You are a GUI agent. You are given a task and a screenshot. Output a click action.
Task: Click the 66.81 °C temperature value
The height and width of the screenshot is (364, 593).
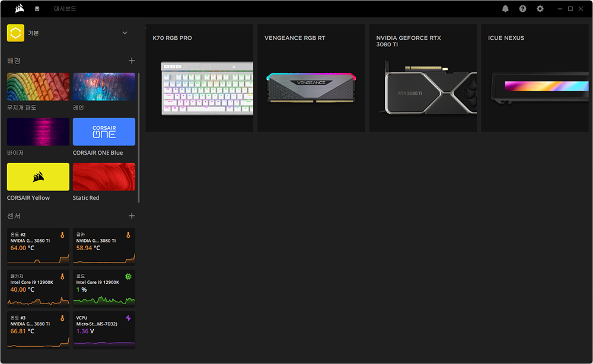tap(22, 331)
